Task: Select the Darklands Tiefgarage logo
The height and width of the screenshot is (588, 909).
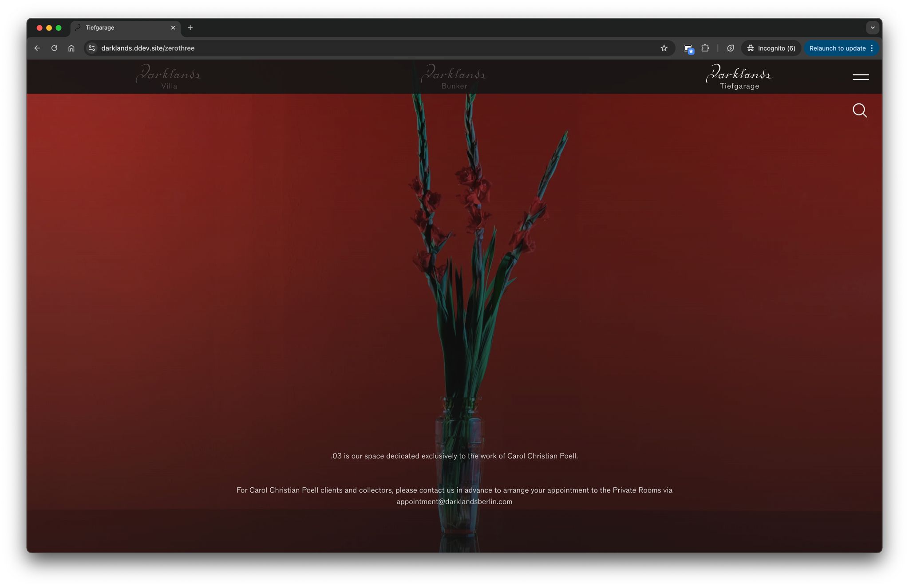Action: [x=739, y=77]
